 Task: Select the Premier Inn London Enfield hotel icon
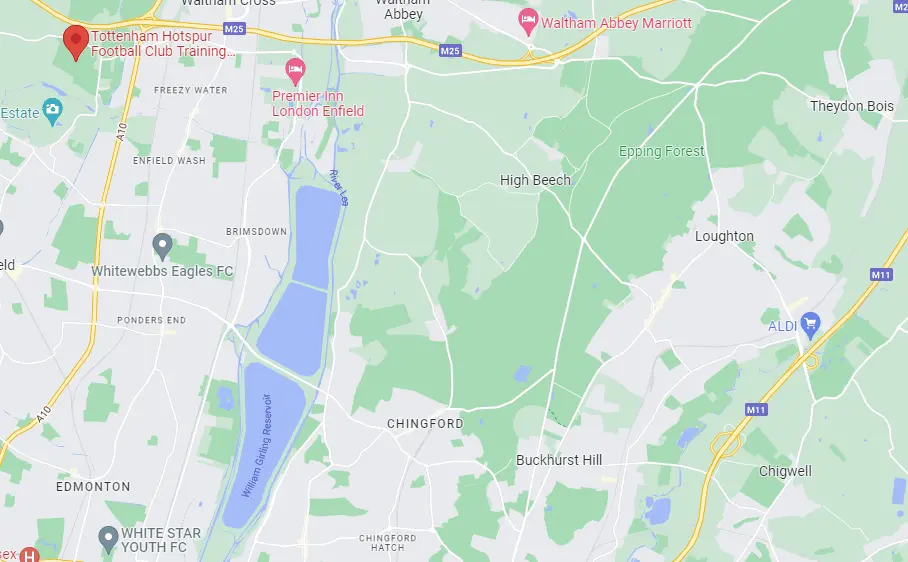click(295, 72)
